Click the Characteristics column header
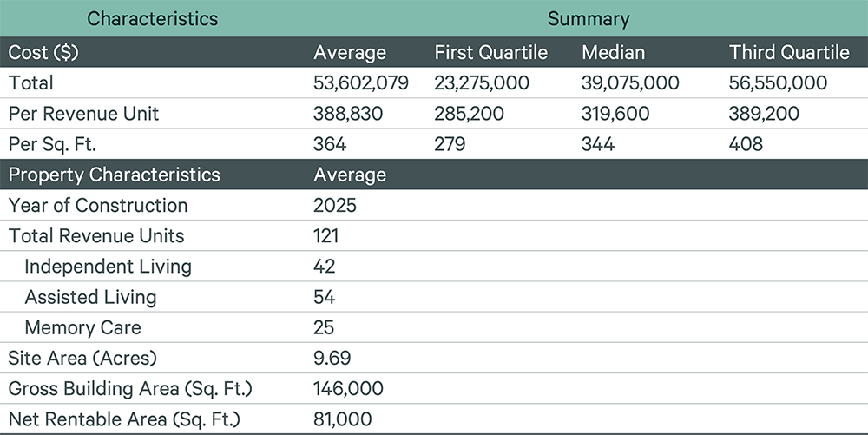The width and height of the screenshot is (868, 435). point(152,19)
